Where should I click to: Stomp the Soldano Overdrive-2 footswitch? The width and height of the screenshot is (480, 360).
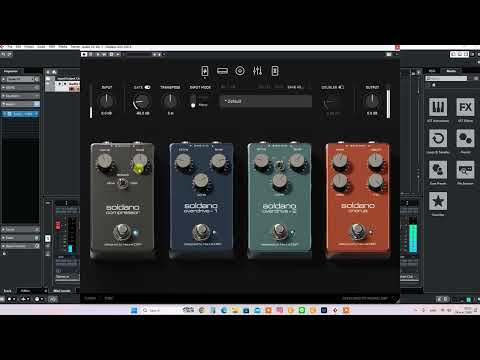[x=279, y=231]
